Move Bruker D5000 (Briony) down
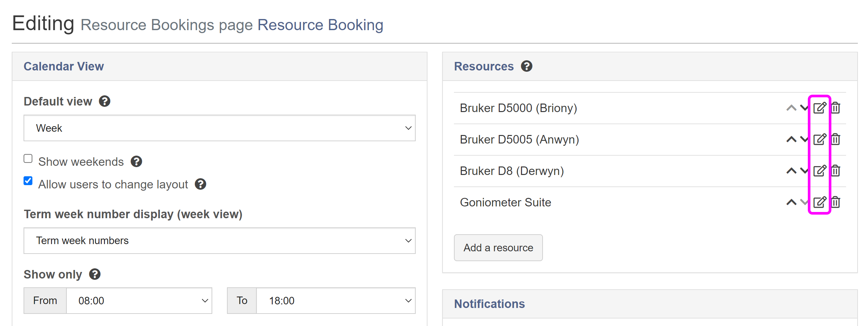Image resolution: width=868 pixels, height=326 pixels. click(804, 108)
